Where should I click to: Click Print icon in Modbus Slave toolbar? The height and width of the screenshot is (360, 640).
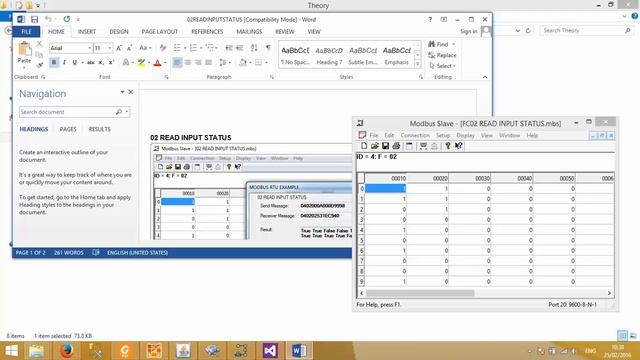(x=396, y=146)
